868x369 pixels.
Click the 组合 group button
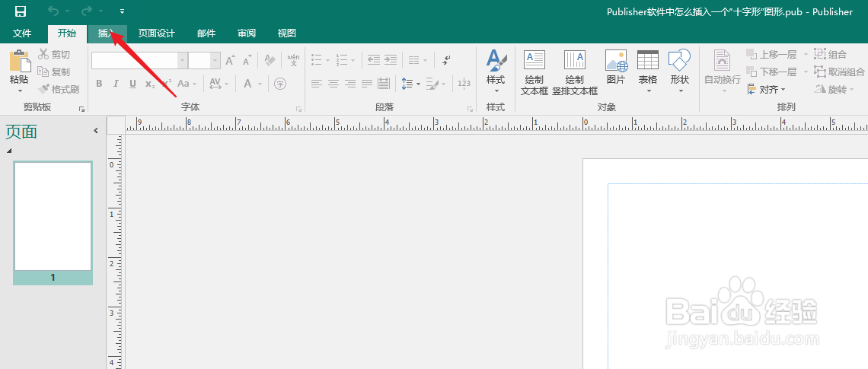831,54
